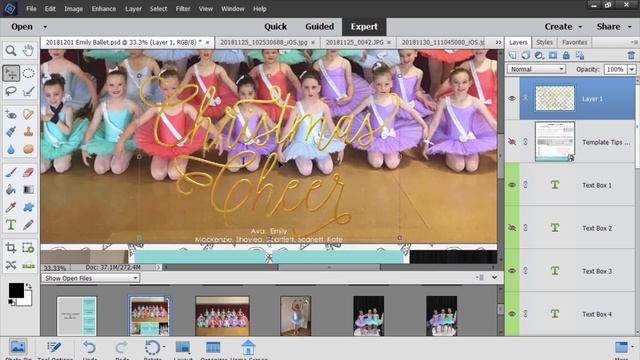Click the Undo button
Viewport: 640px width, 360px height.
point(89,350)
